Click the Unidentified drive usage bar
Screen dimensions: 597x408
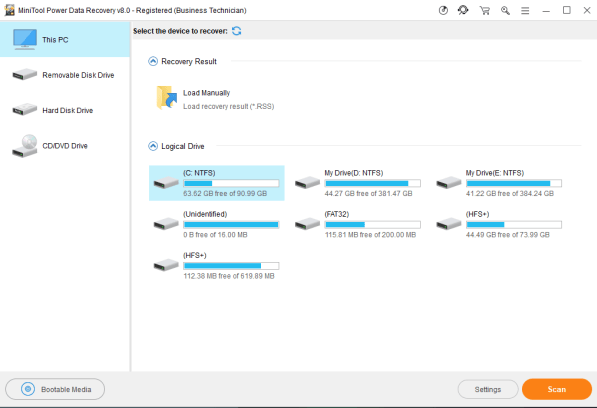231,225
